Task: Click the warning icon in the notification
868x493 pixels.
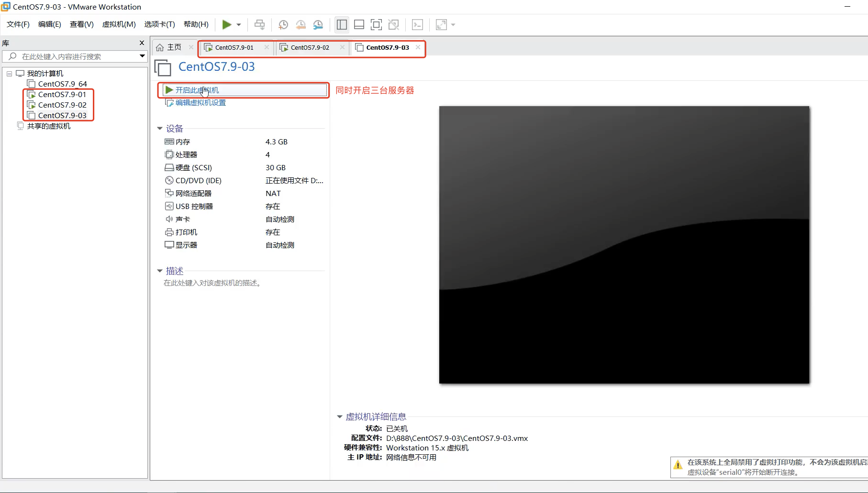Action: pyautogui.click(x=678, y=465)
